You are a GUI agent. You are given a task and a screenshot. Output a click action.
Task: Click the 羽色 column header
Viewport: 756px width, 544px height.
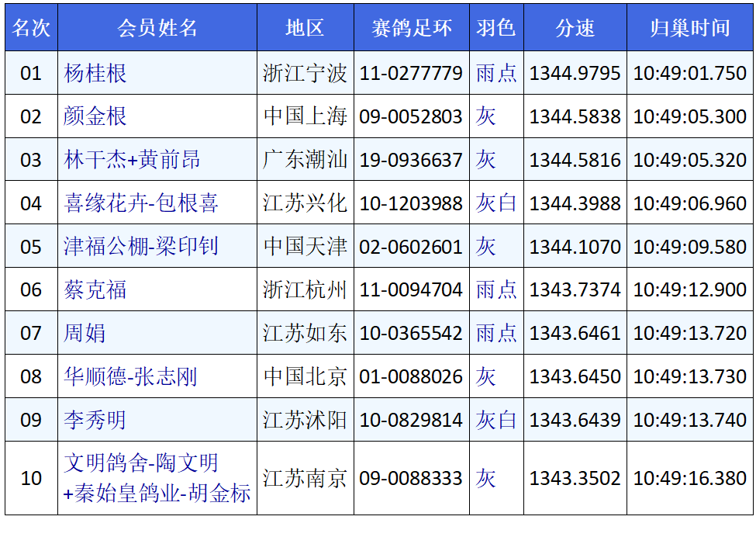tap(496, 28)
